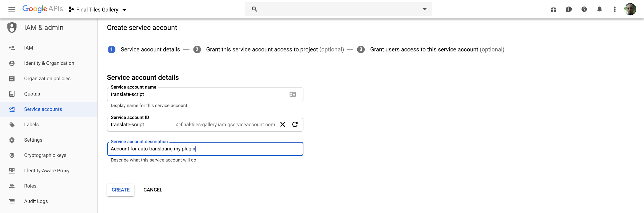644x213 pixels.
Task: Expand the search bar dropdown arrow
Action: click(x=425, y=9)
